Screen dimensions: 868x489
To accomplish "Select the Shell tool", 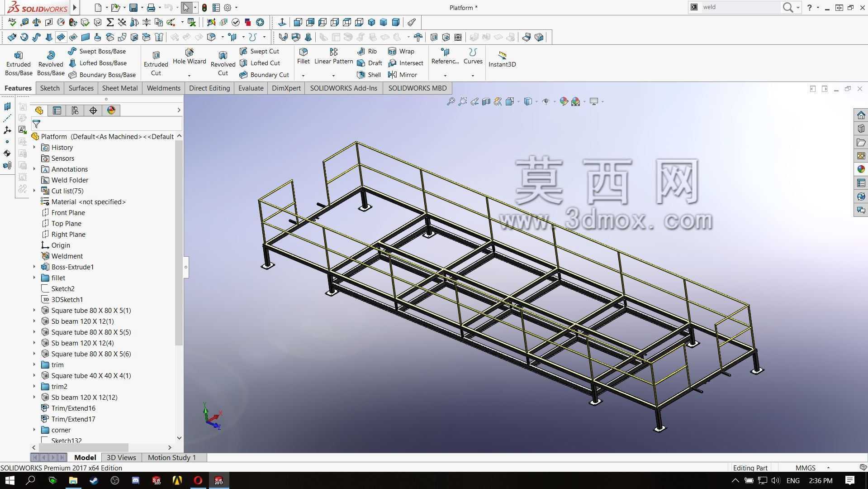I will 369,75.
